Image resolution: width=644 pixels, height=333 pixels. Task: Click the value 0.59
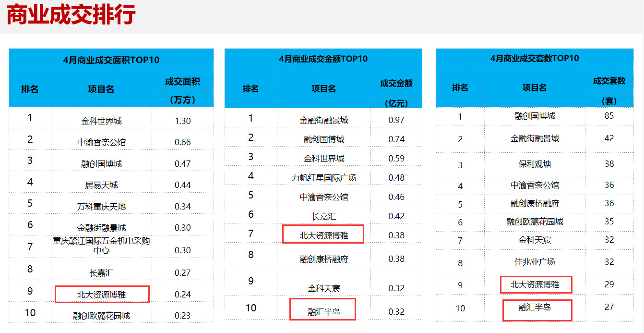coord(396,158)
